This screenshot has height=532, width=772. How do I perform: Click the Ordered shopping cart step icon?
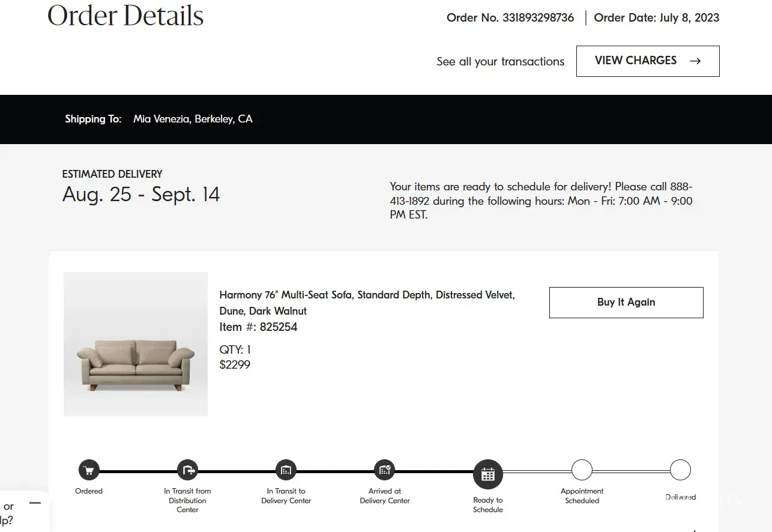click(x=89, y=470)
